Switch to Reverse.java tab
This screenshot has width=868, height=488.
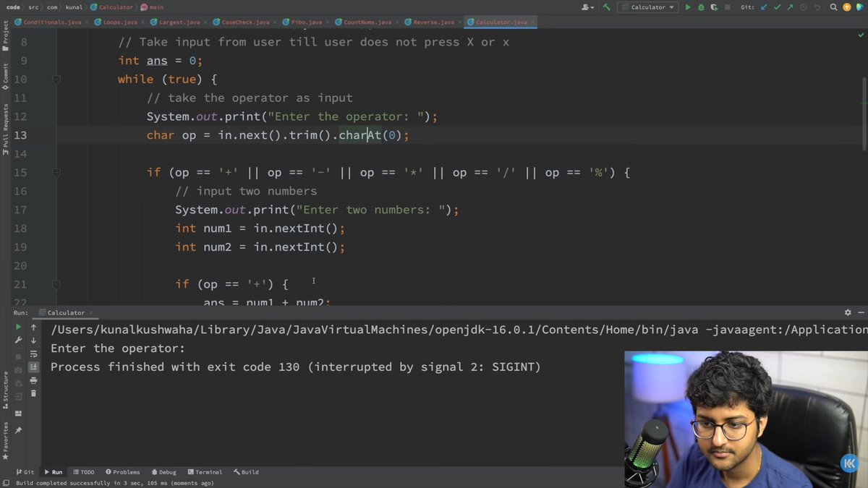coord(431,22)
